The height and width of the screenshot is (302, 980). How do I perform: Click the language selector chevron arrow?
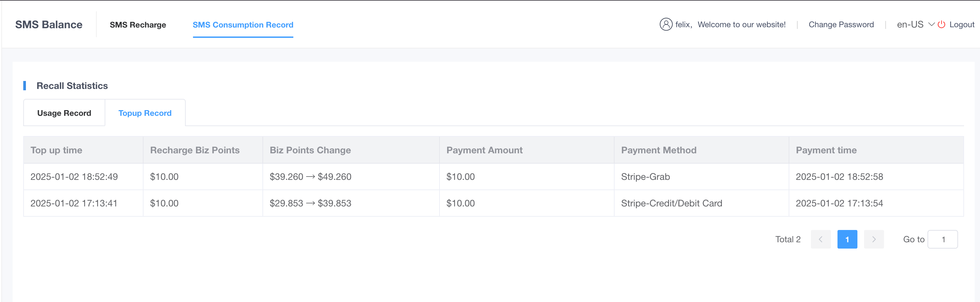[x=932, y=24]
